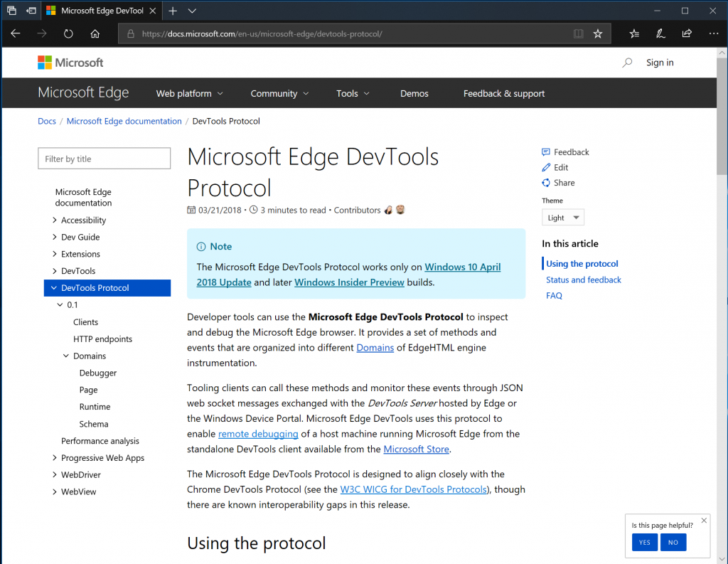
Task: Open the Settings and more ellipsis
Action: coord(714,33)
